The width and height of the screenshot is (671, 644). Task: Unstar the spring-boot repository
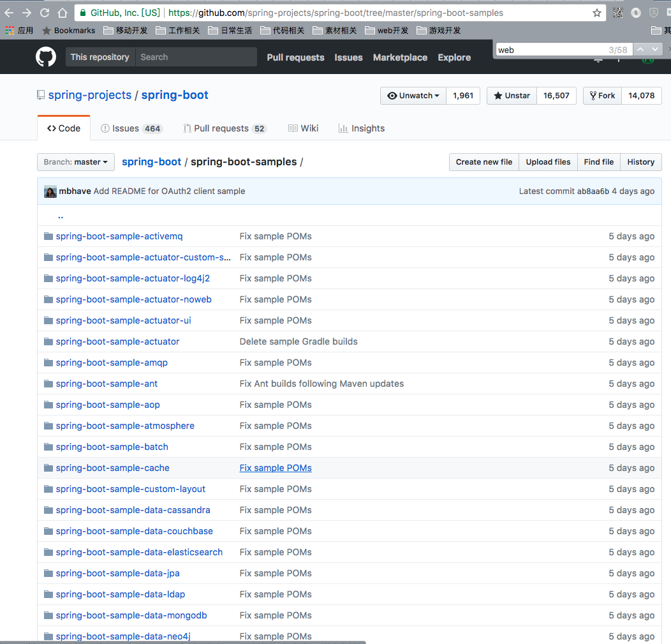[512, 96]
